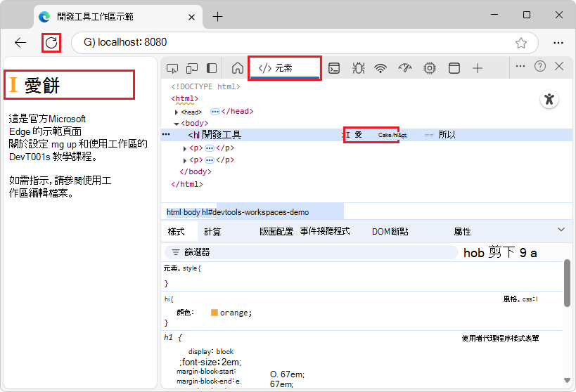Open the Memory chip tool
The image size is (576, 392).
430,68
